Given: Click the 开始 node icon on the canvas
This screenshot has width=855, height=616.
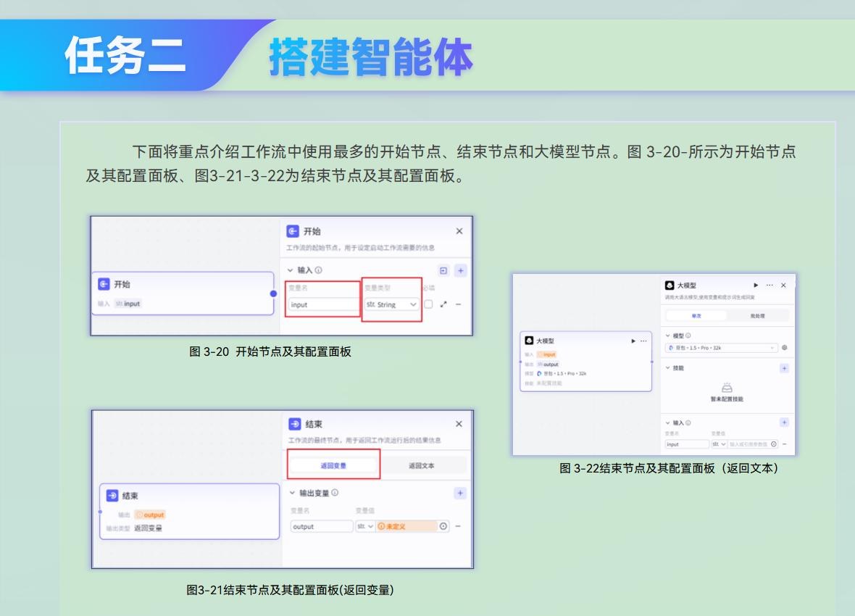Looking at the screenshot, I should pos(104,283).
